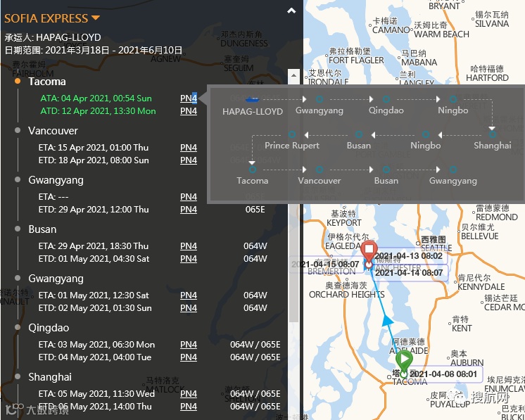Open the PN4 link for Busan ETD 01 May
The height and width of the screenshot is (420, 525).
click(x=189, y=258)
